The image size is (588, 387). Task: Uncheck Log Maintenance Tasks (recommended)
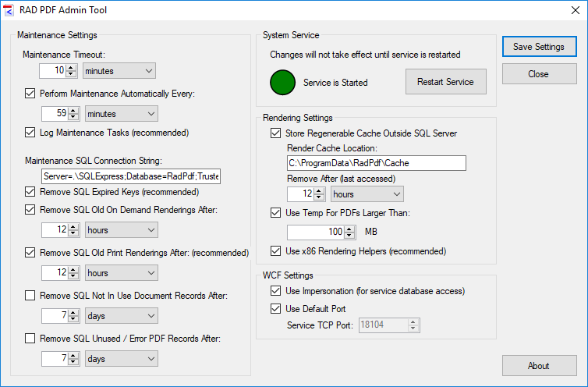tap(30, 133)
